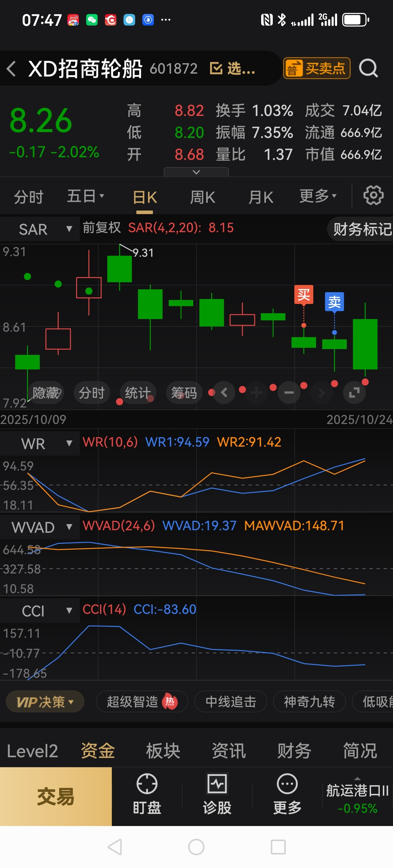
Task: Open the 财务 finance tab
Action: [x=294, y=751]
